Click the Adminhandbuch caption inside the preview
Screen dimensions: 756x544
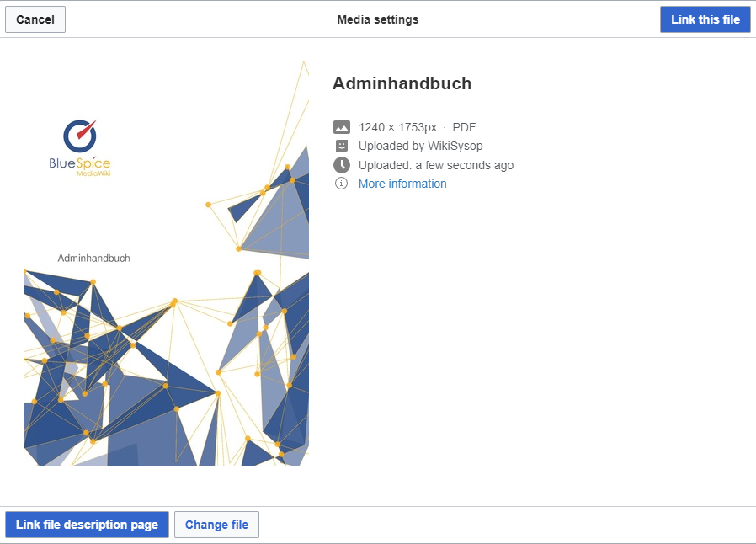coord(93,259)
